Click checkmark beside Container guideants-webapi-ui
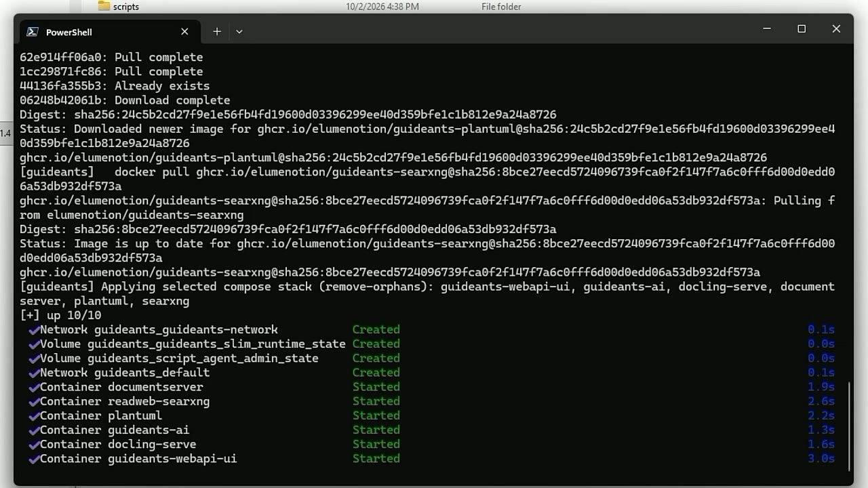The image size is (868, 488). point(34,459)
